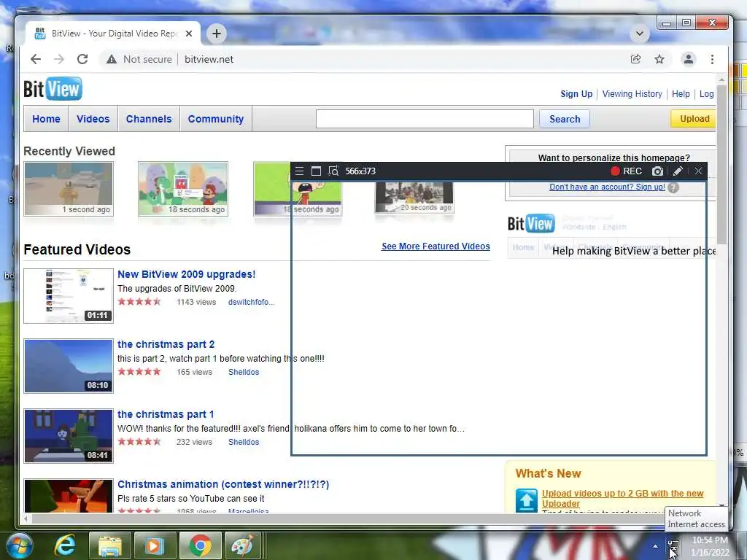The width and height of the screenshot is (747, 560).
Task: Go back in Chrome
Action: (x=36, y=59)
